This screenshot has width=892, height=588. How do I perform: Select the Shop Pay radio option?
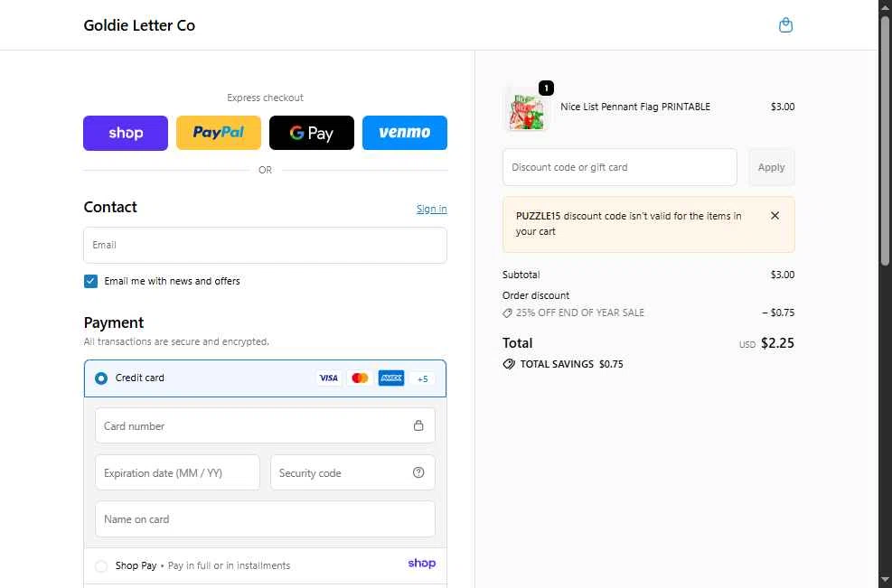click(101, 565)
